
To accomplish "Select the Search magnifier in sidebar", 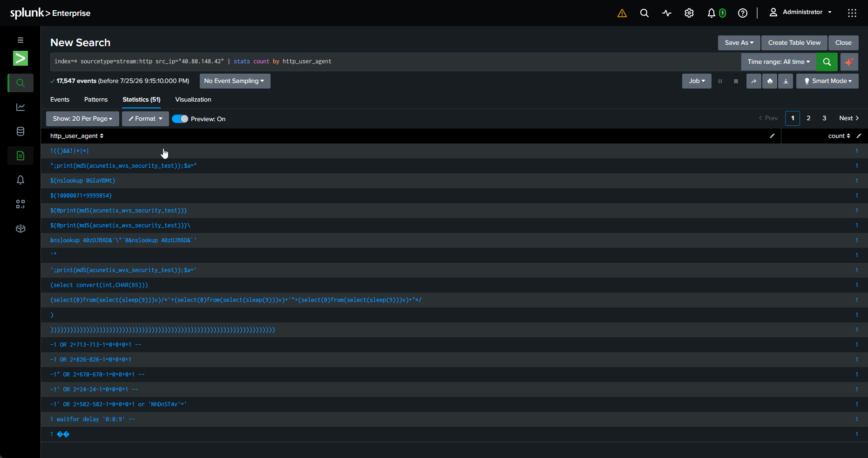I will [x=20, y=83].
